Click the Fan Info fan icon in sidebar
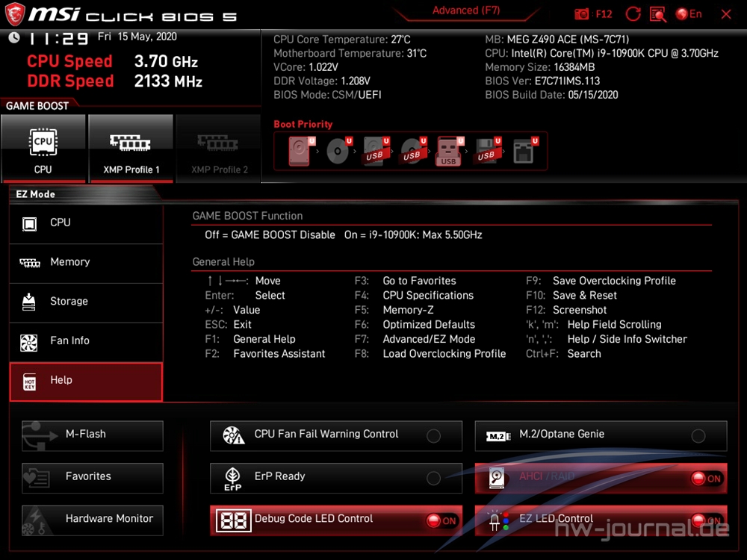The image size is (747, 560). click(x=29, y=343)
